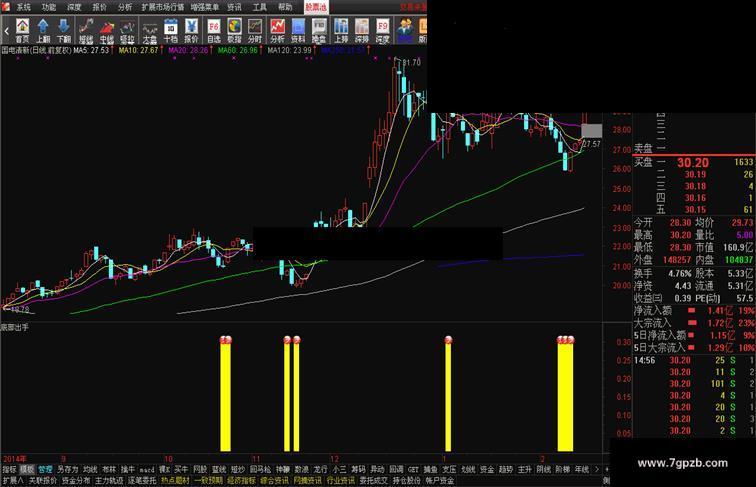The width and height of the screenshot is (756, 487).
Task: Select the 龙行 indicator tab
Action: (320, 469)
